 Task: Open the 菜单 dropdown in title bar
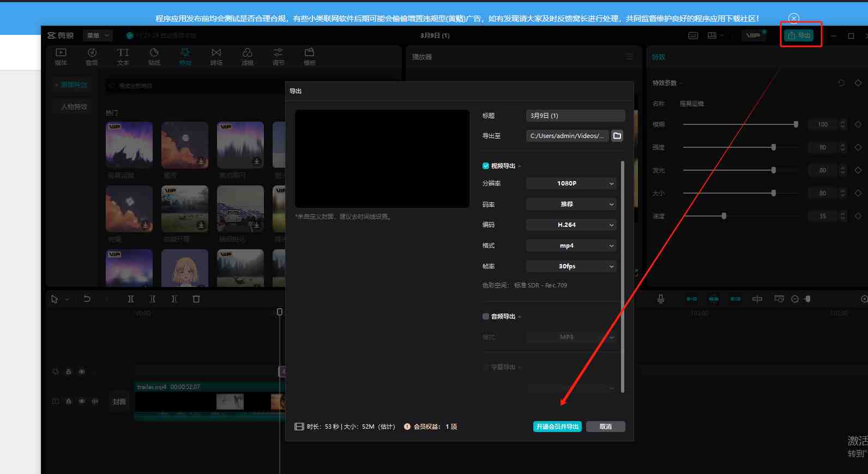98,35
